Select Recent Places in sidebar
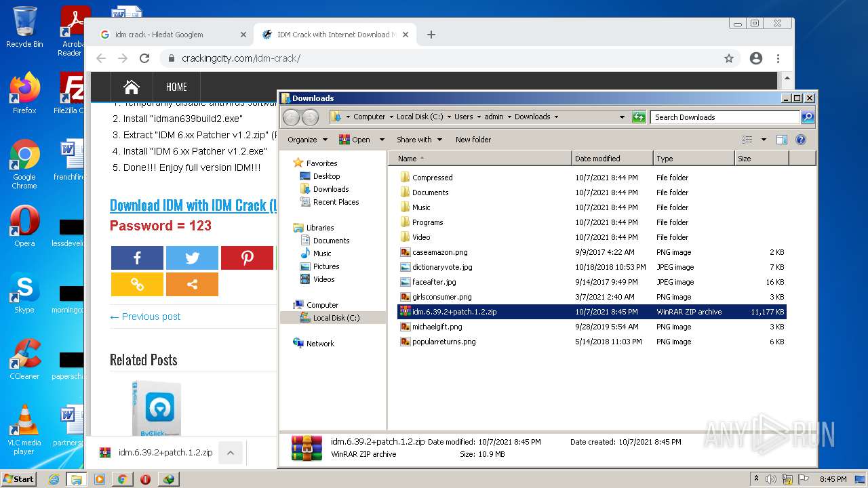 pyautogui.click(x=336, y=202)
